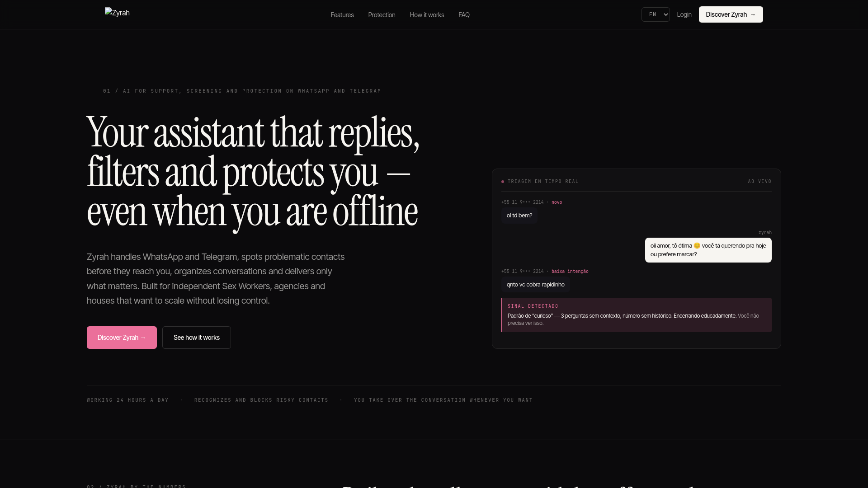Image resolution: width=868 pixels, height=488 pixels.
Task: Click the Login link
Action: 684,14
